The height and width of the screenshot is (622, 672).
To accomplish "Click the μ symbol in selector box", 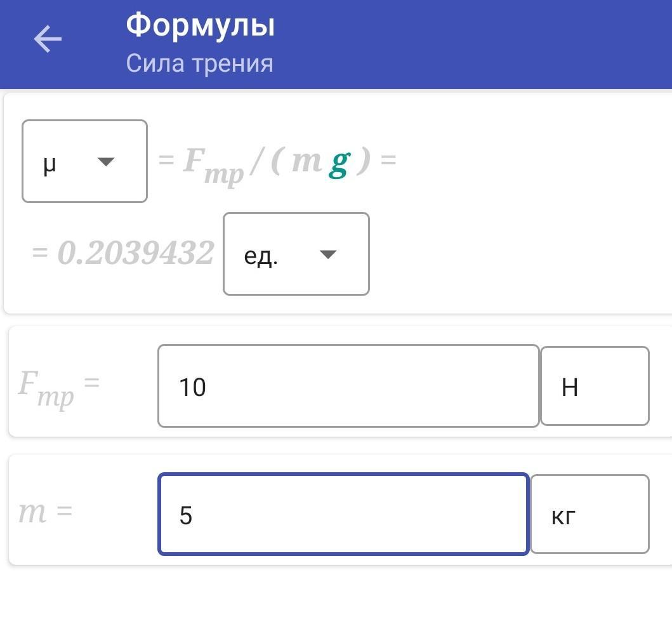I will tap(50, 162).
